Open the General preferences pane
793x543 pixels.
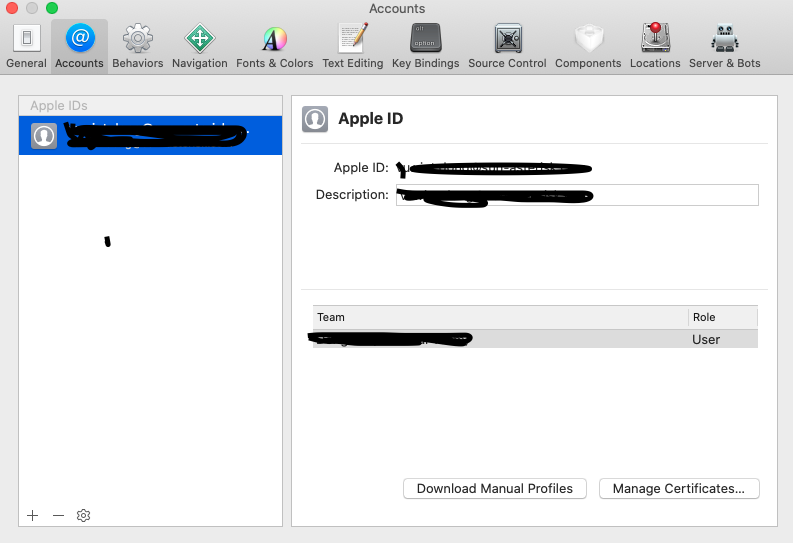(x=26, y=46)
